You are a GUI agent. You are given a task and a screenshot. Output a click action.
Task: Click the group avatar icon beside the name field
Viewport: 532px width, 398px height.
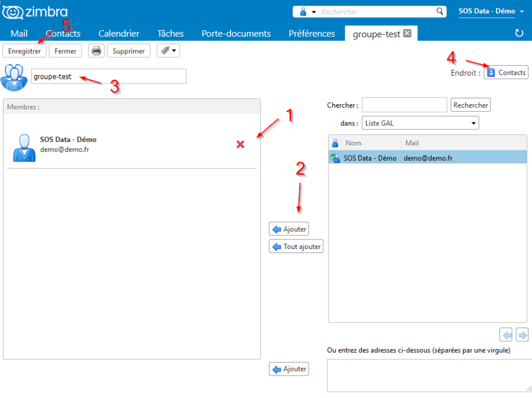click(x=14, y=76)
